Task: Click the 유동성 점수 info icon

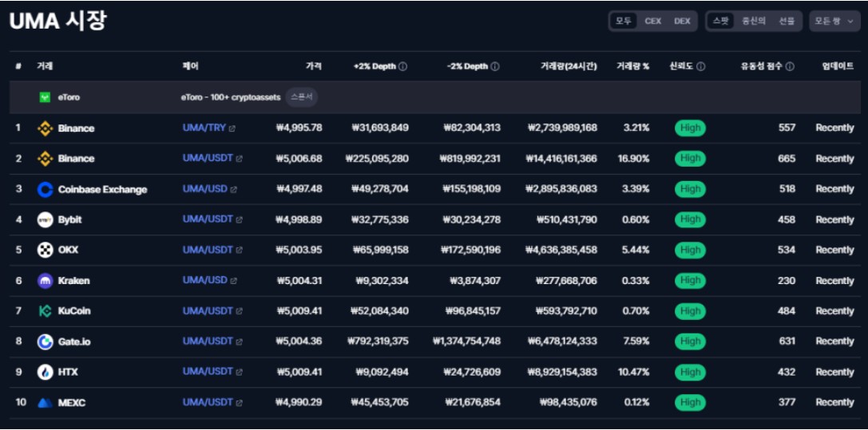Action: tap(790, 66)
